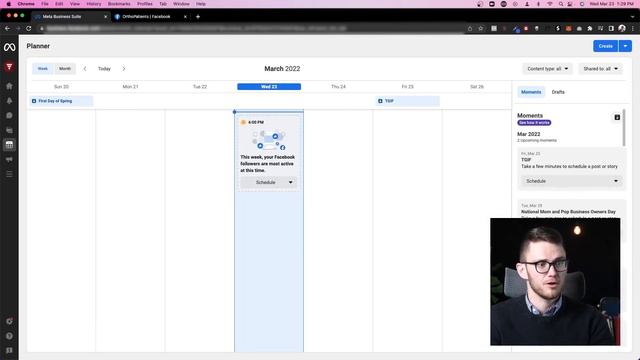Click See how it works badge

(534, 122)
